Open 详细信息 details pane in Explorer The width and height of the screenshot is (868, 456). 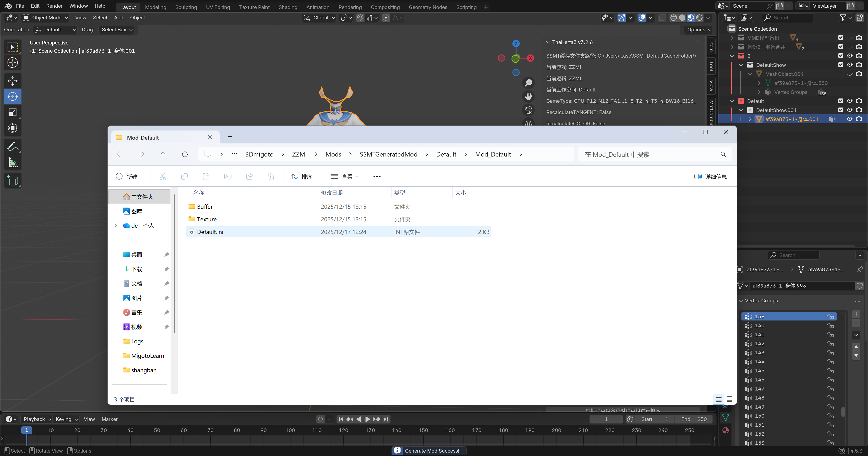tap(711, 176)
